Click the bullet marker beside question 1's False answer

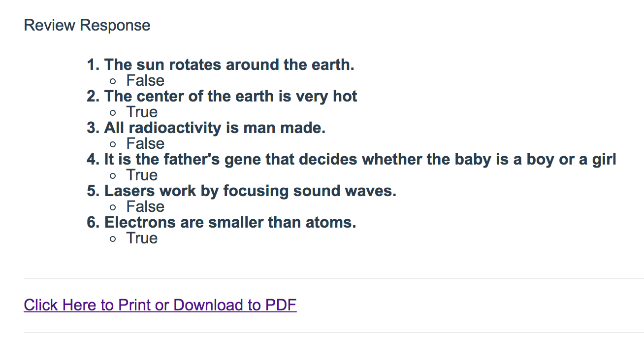click(113, 81)
